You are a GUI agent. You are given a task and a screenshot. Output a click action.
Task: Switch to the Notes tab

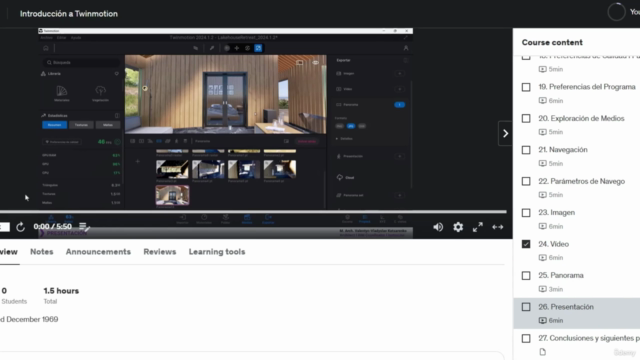42,252
